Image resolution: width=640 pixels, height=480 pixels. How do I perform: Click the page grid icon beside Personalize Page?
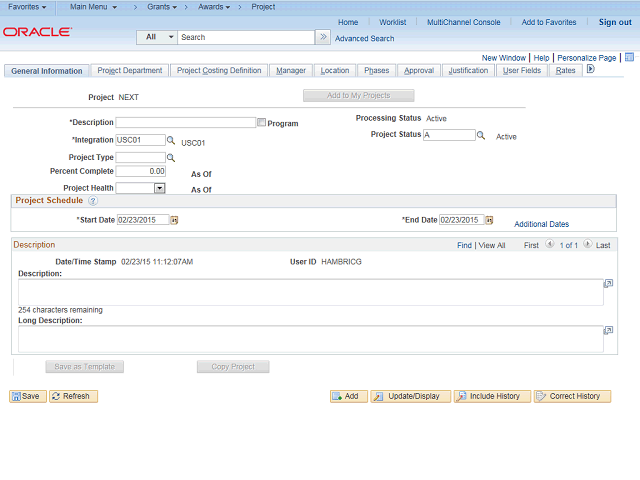click(629, 57)
